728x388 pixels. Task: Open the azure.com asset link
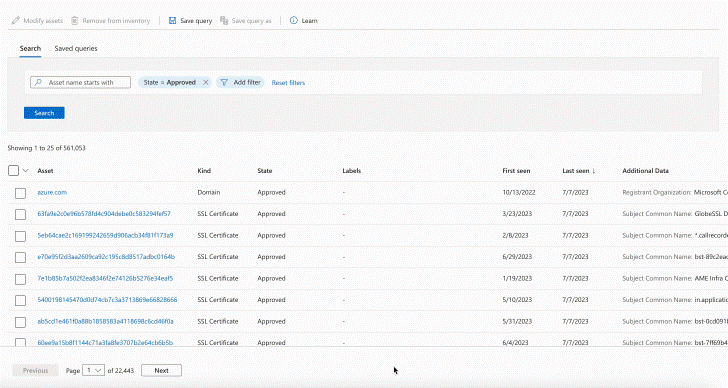click(52, 192)
